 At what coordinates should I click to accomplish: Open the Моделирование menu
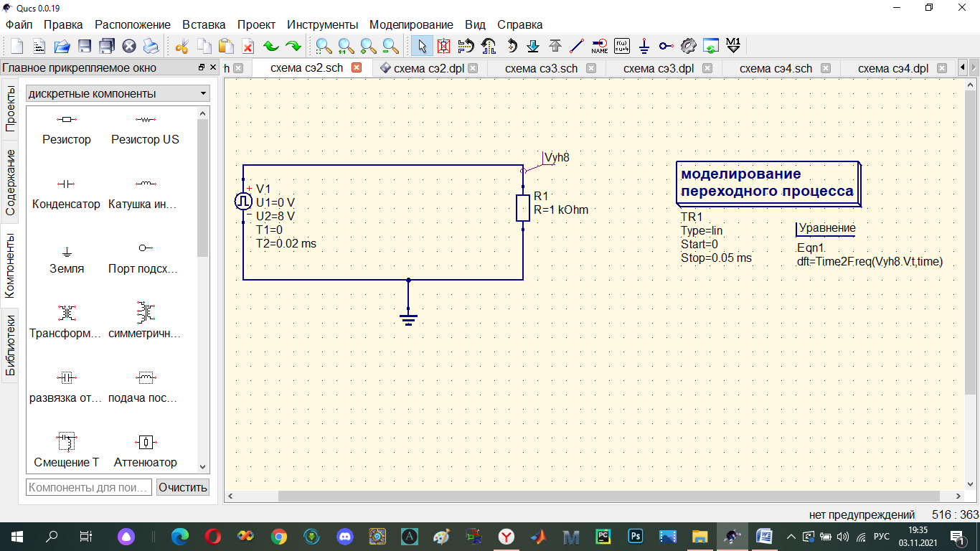coord(411,24)
